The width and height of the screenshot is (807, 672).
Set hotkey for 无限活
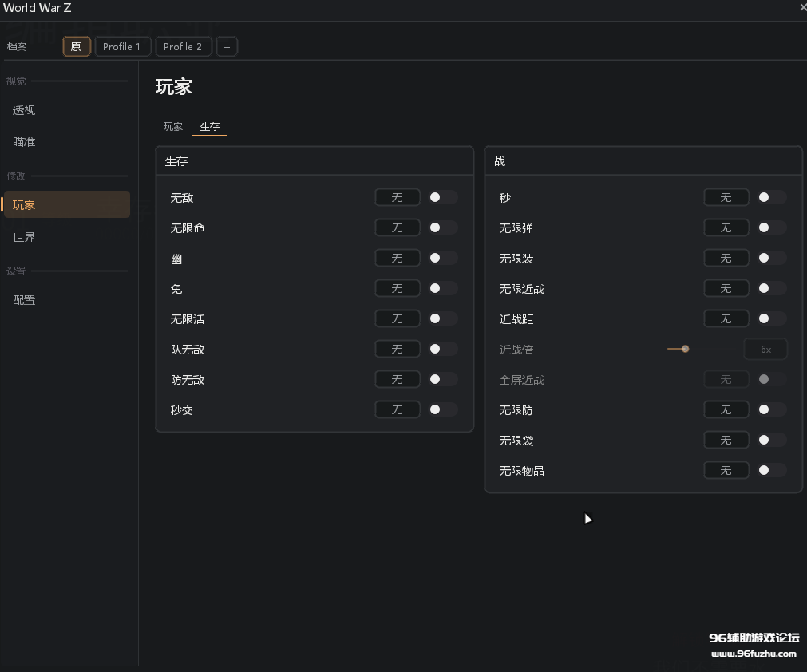(398, 318)
